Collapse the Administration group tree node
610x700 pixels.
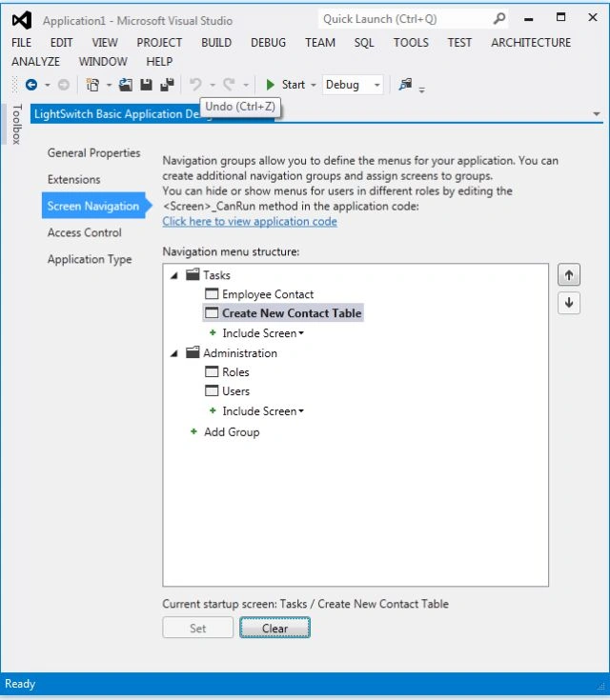click(x=174, y=353)
